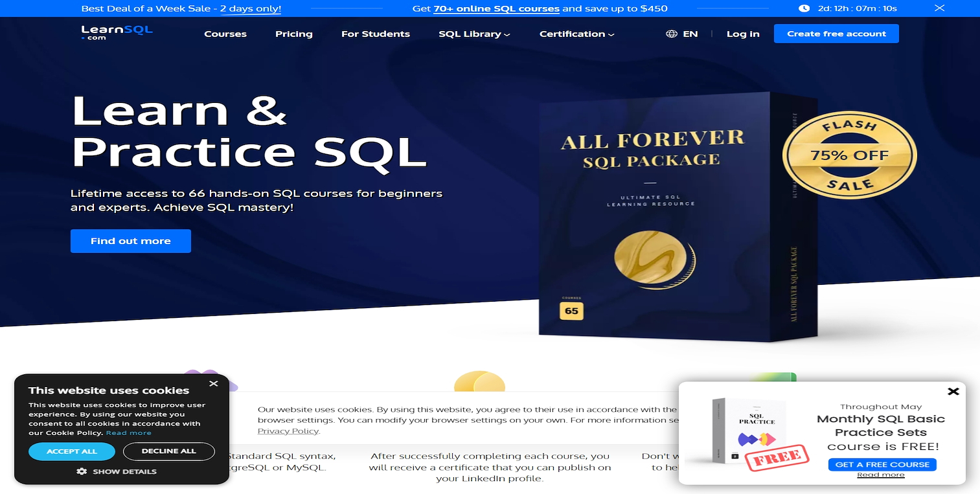The image size is (980, 494).
Task: Close the cookie consent popup
Action: 214,383
